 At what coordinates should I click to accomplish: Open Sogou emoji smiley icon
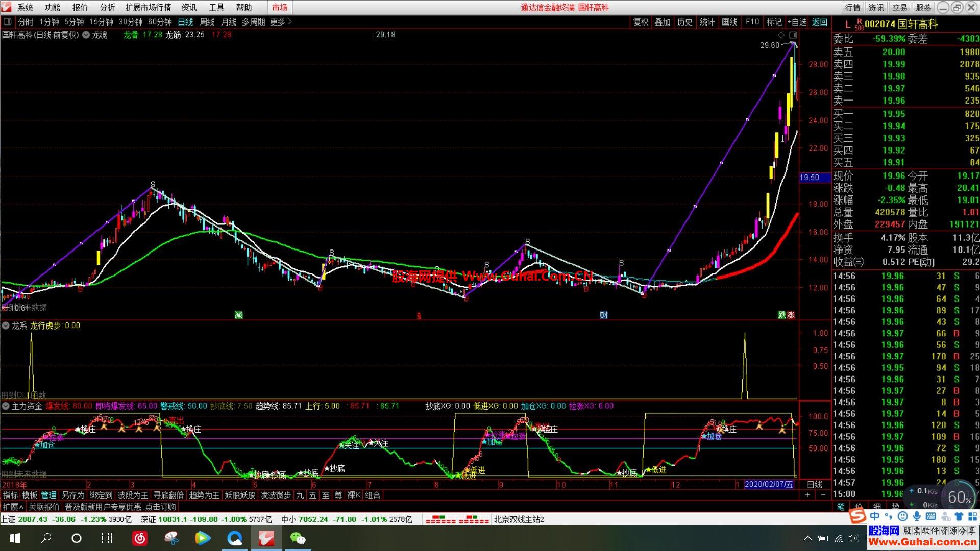coord(903,516)
